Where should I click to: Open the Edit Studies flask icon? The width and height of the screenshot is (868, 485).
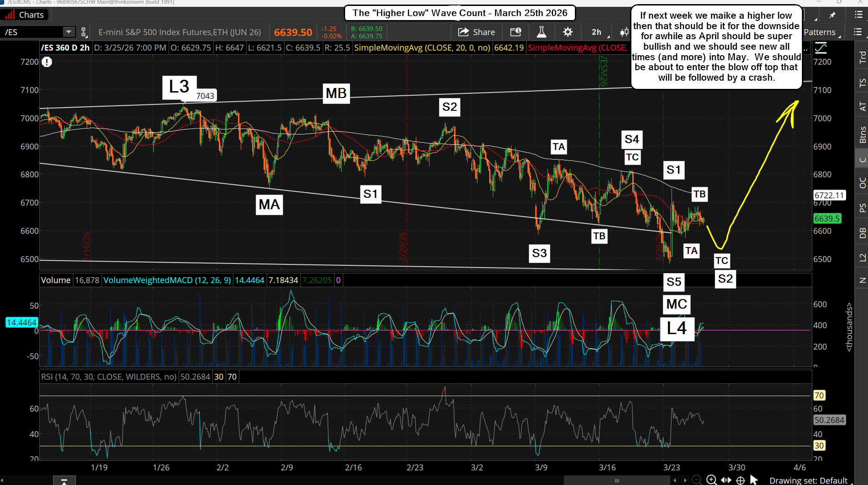point(541,32)
